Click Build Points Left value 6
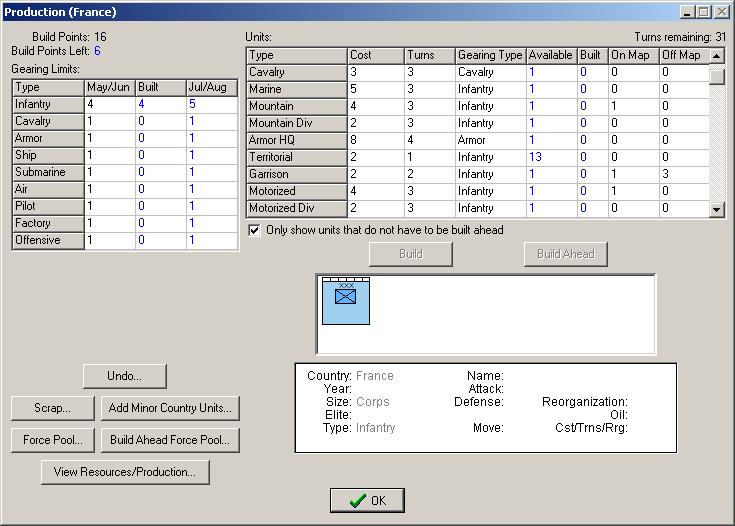 (x=97, y=51)
